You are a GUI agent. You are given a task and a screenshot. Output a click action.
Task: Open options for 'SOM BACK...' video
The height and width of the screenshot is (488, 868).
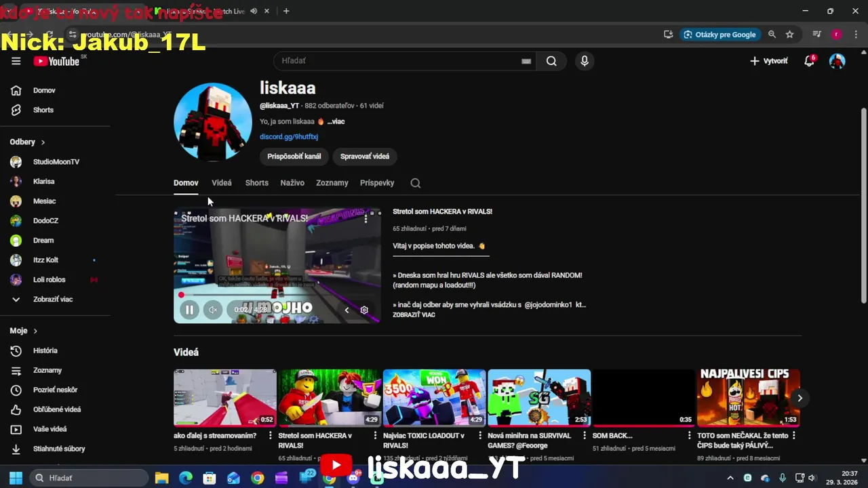[690, 436]
